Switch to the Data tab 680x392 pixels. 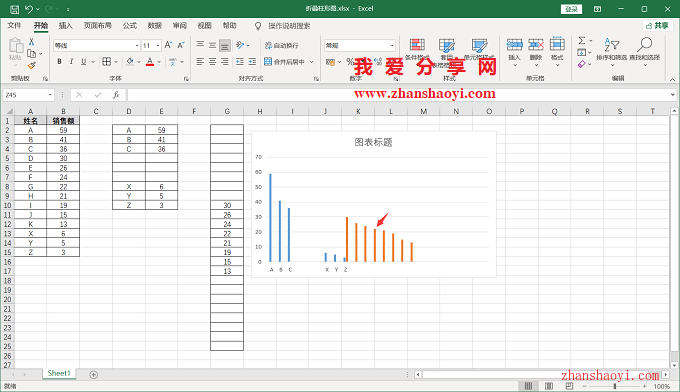pos(154,26)
